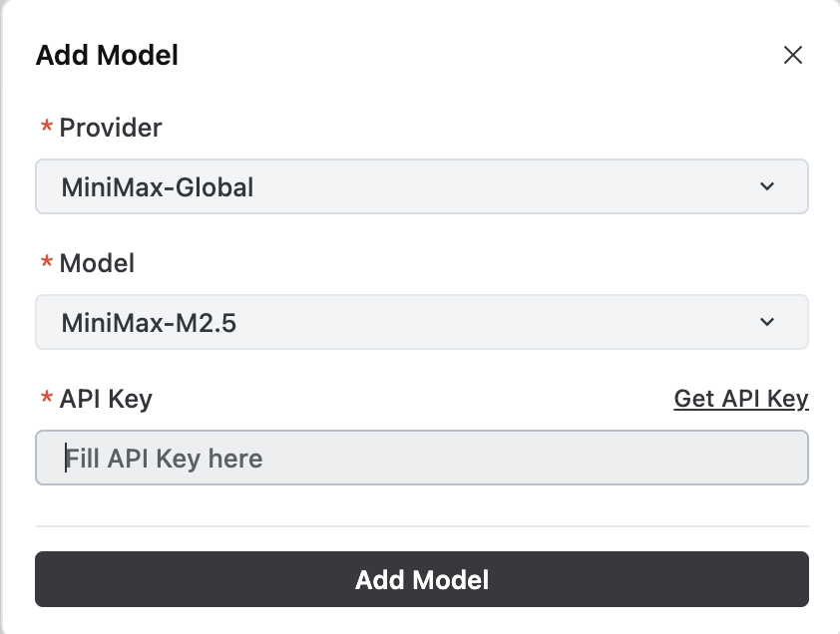Click the "Fill API Key here" placeholder
The width and height of the screenshot is (840, 634).
coord(166,459)
